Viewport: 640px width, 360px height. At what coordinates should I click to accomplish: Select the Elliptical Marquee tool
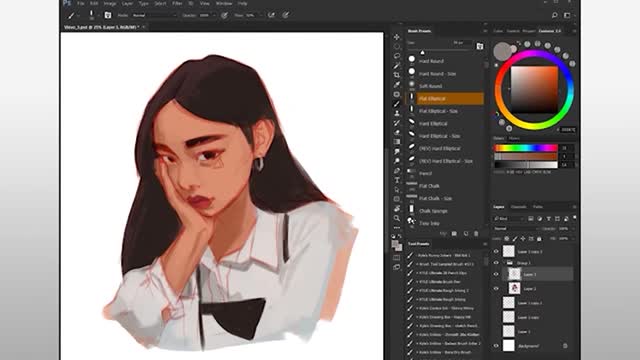[397, 46]
